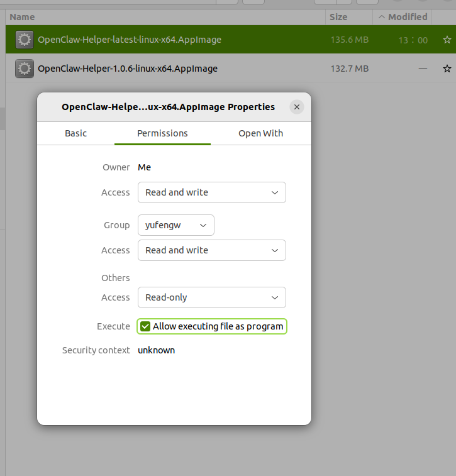Close the AppImage Properties dialog
Image resolution: width=456 pixels, height=476 pixels.
click(x=297, y=107)
